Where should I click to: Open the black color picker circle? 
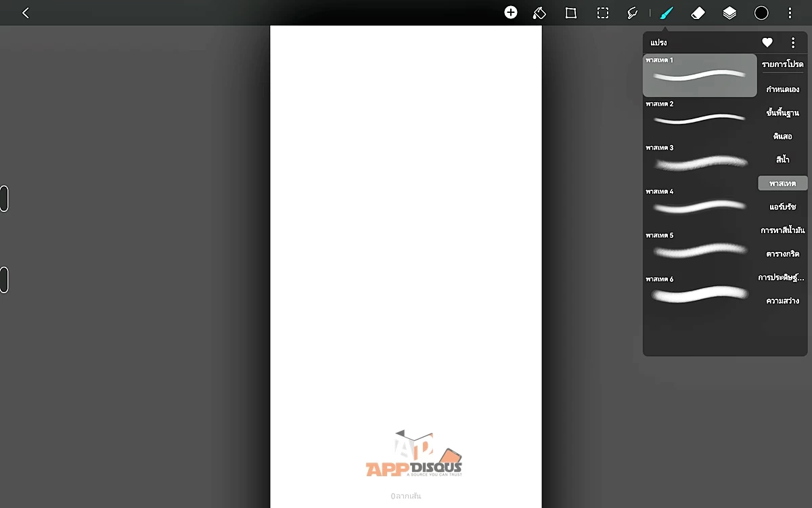tap(761, 13)
